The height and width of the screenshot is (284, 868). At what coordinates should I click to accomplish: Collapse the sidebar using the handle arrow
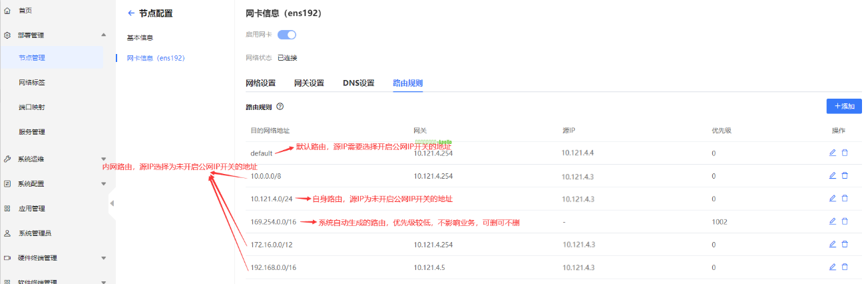[x=112, y=203]
